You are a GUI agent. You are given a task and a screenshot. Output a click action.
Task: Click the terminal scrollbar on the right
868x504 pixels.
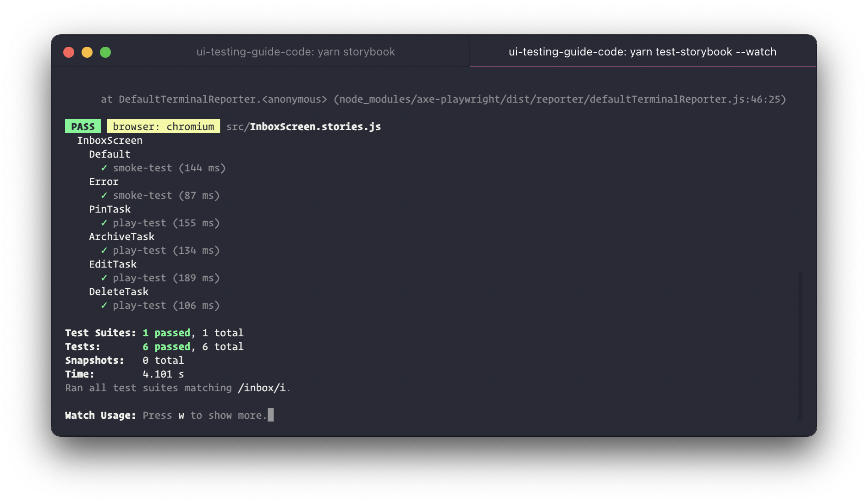pyautogui.click(x=800, y=346)
